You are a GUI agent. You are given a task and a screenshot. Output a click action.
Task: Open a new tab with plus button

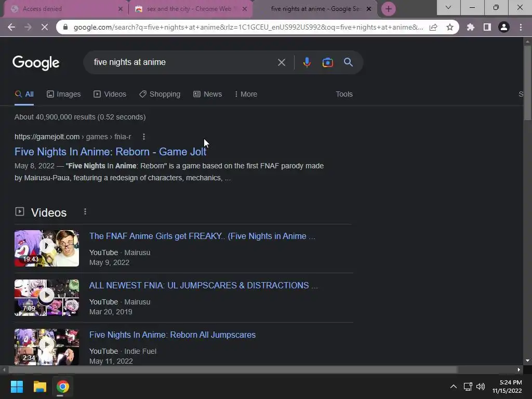pyautogui.click(x=389, y=9)
